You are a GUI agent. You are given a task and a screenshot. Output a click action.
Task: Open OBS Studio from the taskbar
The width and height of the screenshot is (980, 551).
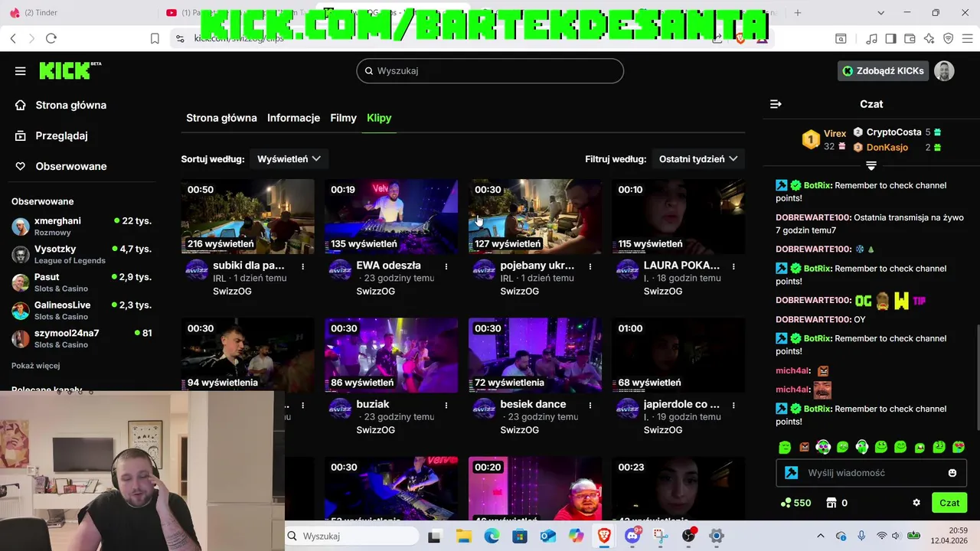pos(688,536)
